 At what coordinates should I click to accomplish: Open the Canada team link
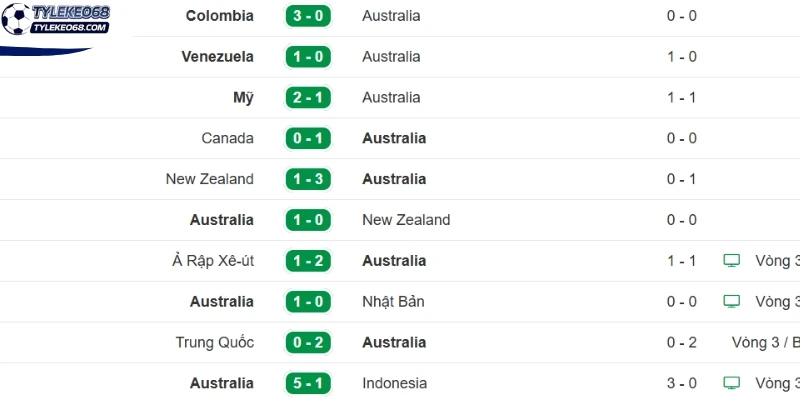pos(228,138)
